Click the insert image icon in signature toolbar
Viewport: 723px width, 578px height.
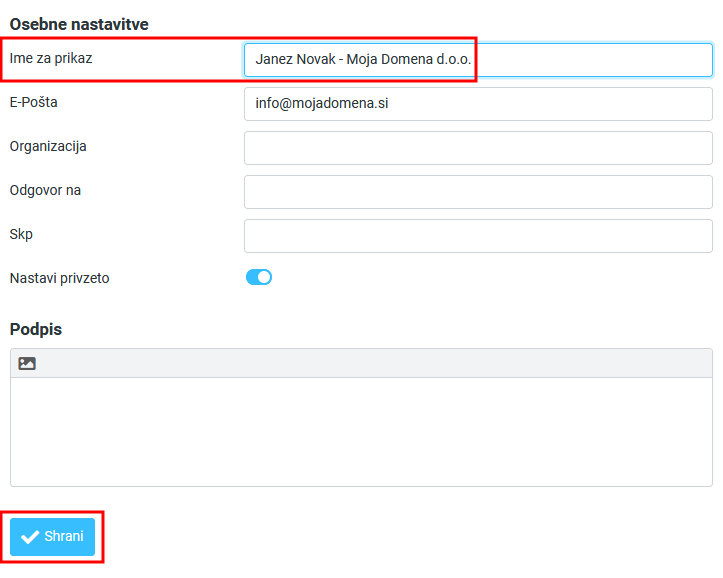(x=27, y=363)
